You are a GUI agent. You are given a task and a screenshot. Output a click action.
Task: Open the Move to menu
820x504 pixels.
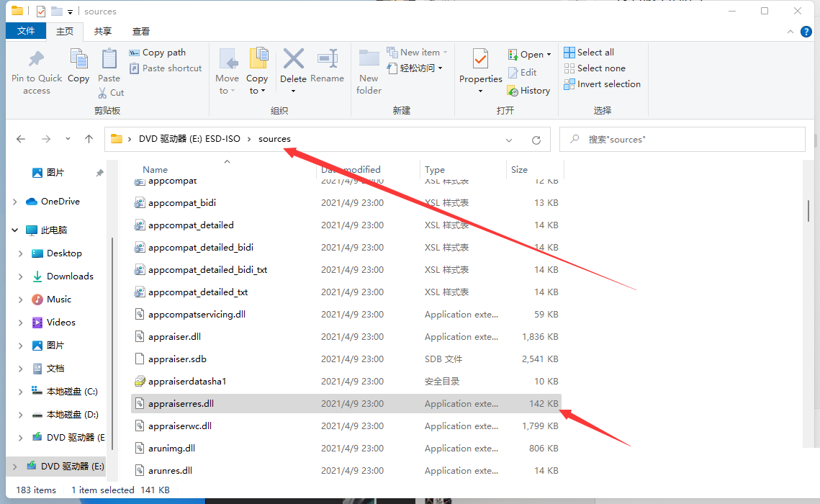coord(227,72)
